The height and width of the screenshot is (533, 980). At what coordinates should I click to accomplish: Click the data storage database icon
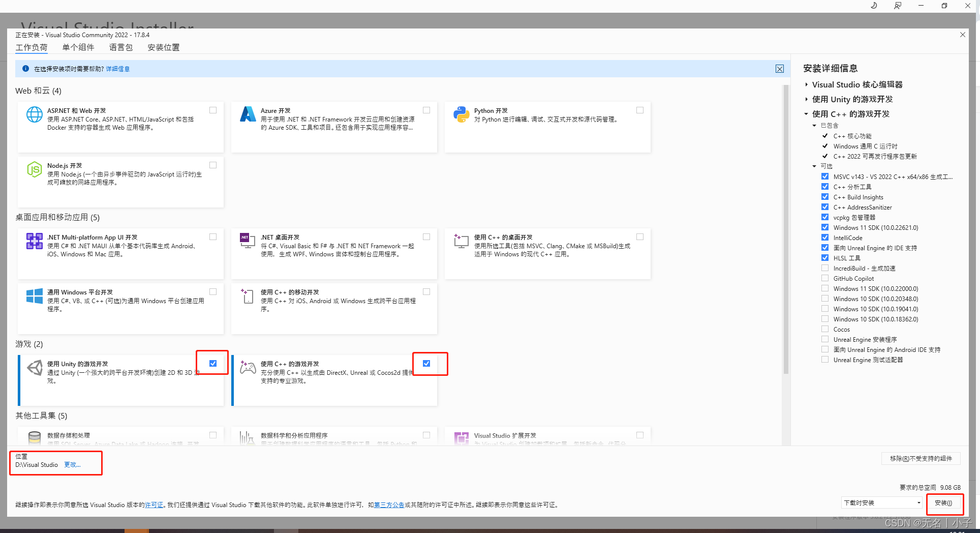(x=35, y=438)
